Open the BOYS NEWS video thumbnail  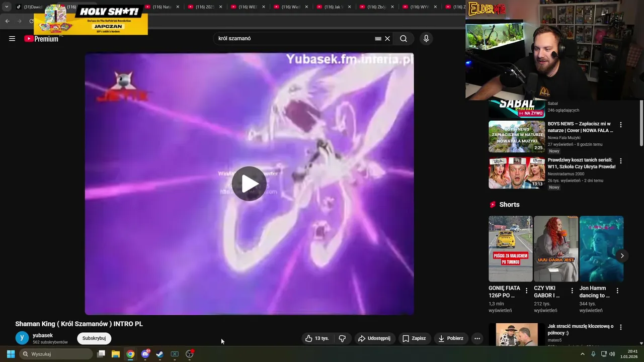tap(517, 136)
